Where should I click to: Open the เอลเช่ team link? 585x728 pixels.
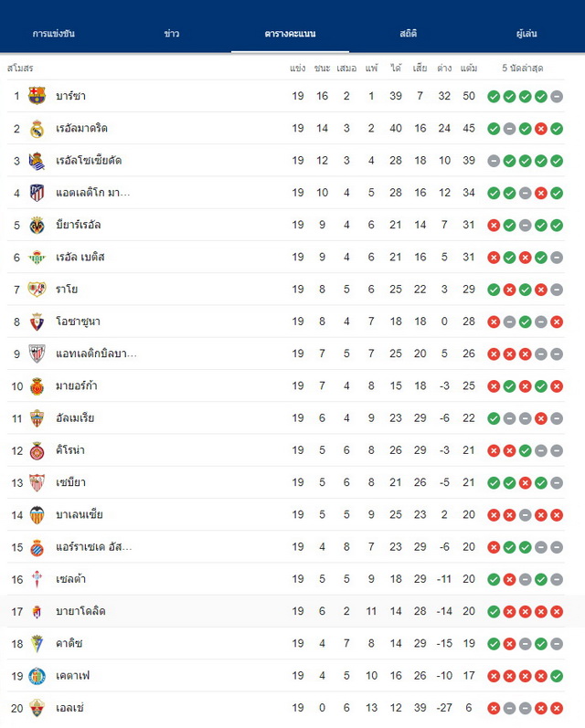69,708
